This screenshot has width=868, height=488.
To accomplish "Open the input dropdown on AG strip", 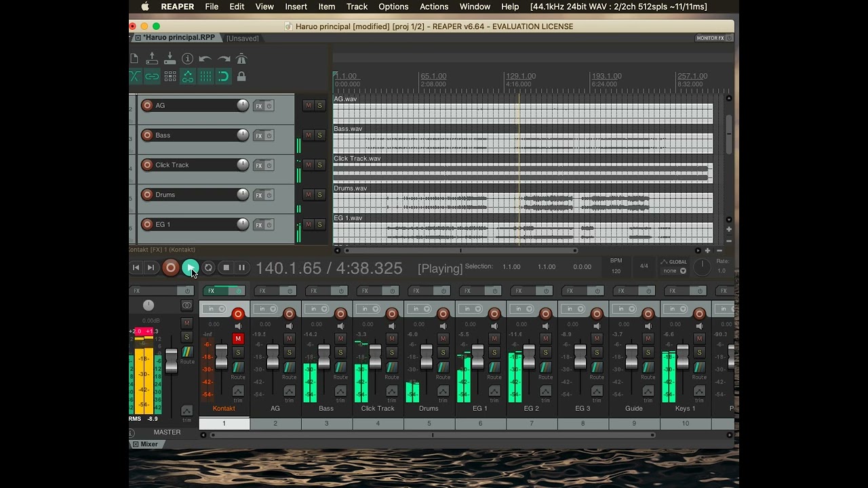I will (265, 309).
